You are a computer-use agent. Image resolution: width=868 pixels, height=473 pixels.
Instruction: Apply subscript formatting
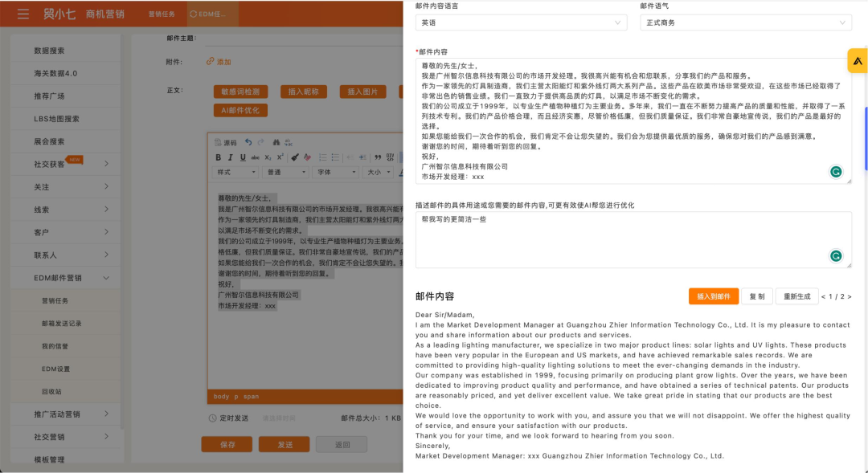pyautogui.click(x=268, y=157)
